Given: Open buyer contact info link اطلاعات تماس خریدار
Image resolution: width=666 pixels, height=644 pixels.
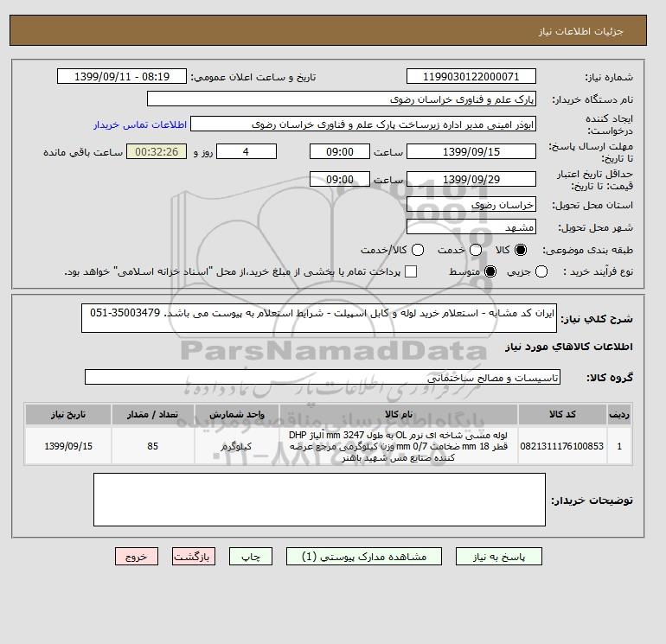Looking at the screenshot, I should pos(140,124).
